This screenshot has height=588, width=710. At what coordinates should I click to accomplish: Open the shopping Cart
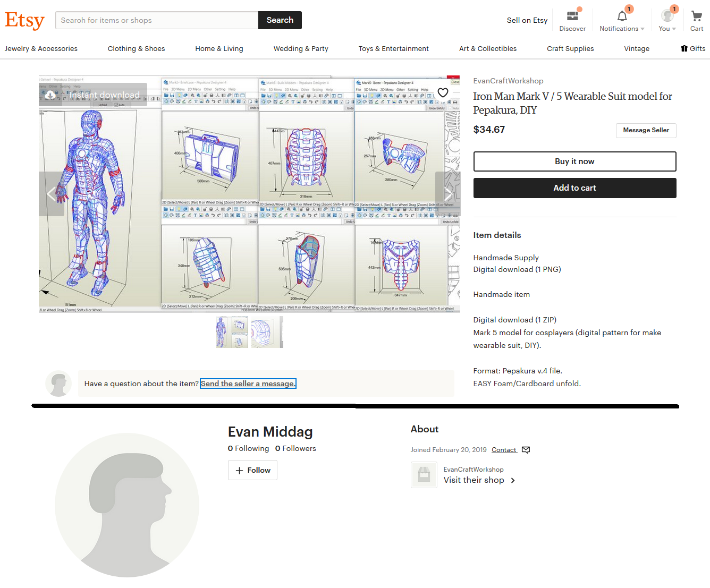[x=697, y=16]
